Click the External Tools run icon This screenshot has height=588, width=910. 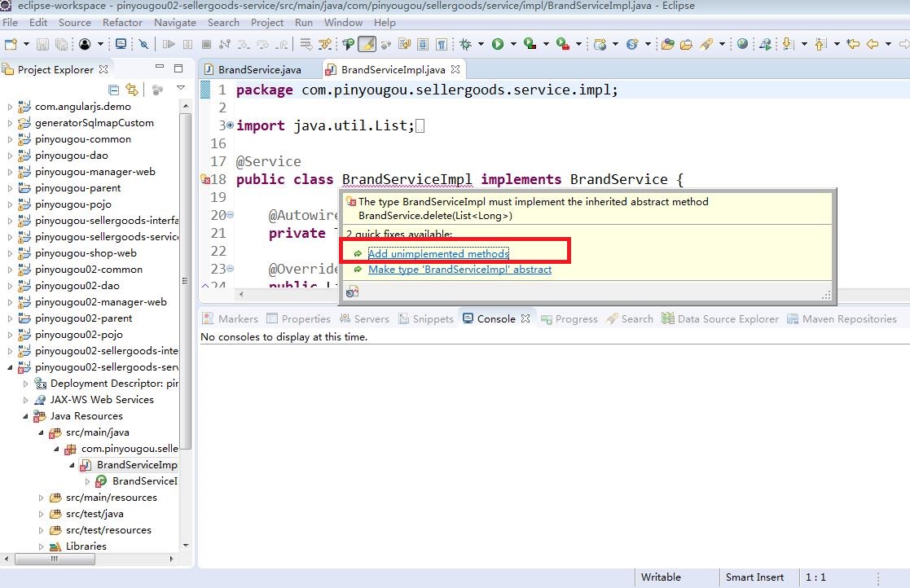562,43
